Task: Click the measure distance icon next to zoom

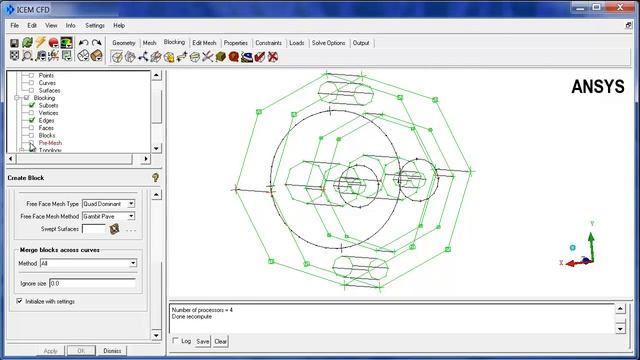Action: 41,56
